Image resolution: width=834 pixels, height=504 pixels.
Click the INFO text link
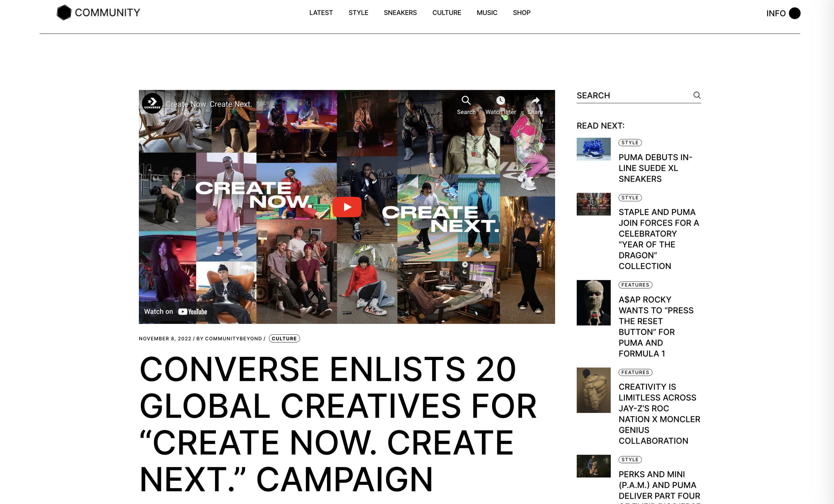click(776, 13)
